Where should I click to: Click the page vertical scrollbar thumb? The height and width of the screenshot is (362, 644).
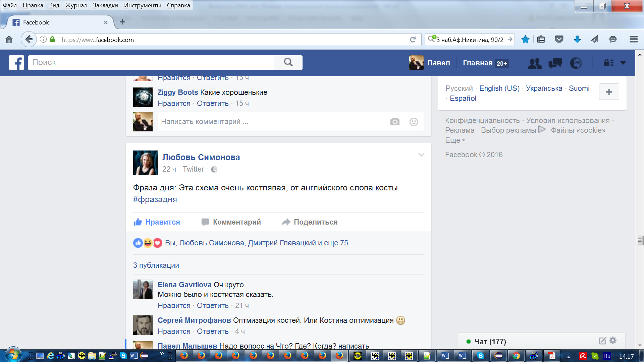tap(640, 240)
